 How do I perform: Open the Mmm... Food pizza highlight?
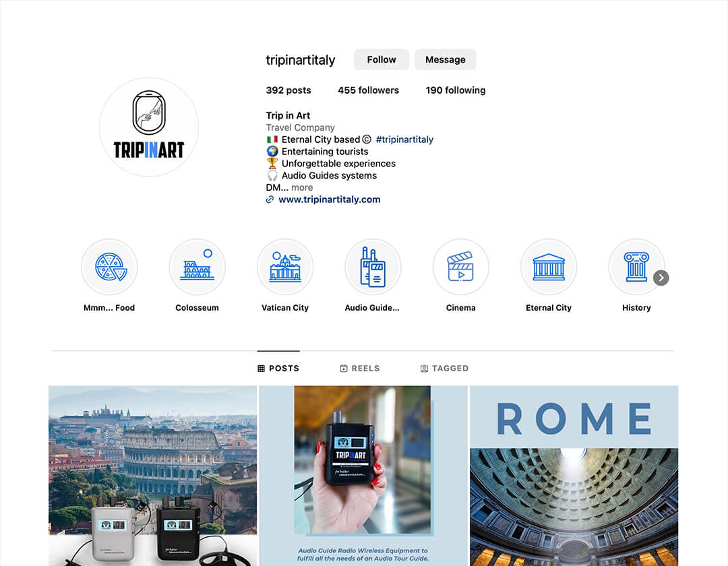pyautogui.click(x=109, y=267)
